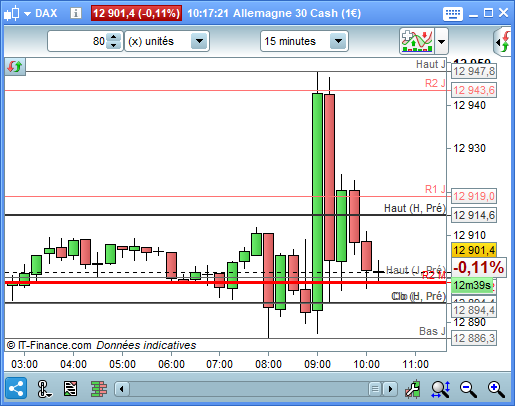
Task: Select the R2 J 12 943,6 price label
Action: click(474, 90)
